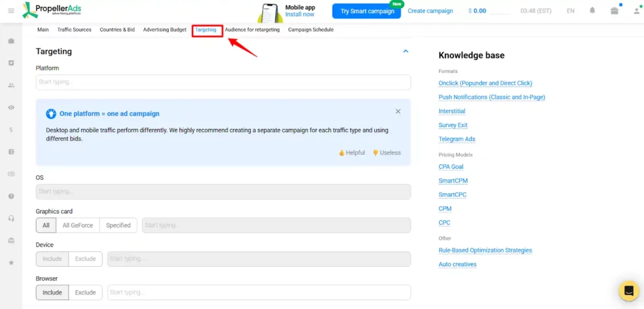Click the briefcase icon in the header
This screenshot has width=644, height=309.
point(614,11)
